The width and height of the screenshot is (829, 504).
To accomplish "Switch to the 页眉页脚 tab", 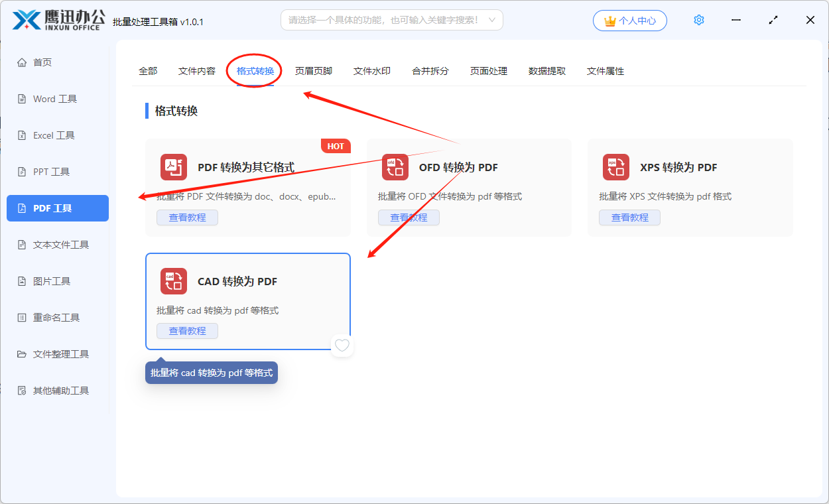I will pos(313,71).
